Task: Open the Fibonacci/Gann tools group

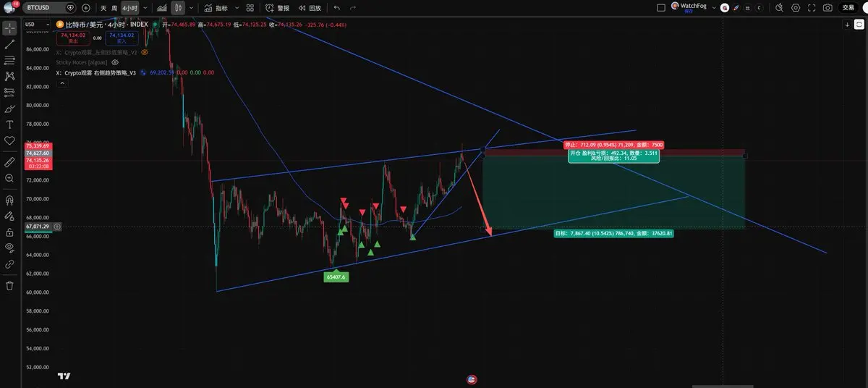Action: (9, 60)
